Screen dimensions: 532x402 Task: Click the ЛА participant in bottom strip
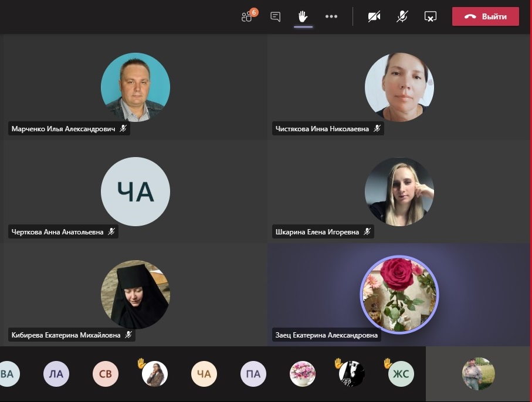coord(56,374)
